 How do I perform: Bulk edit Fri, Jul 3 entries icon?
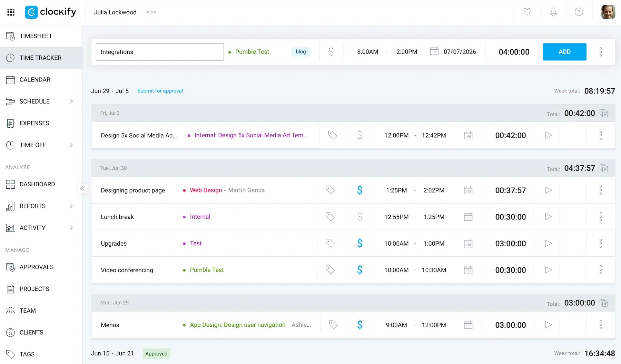point(604,113)
